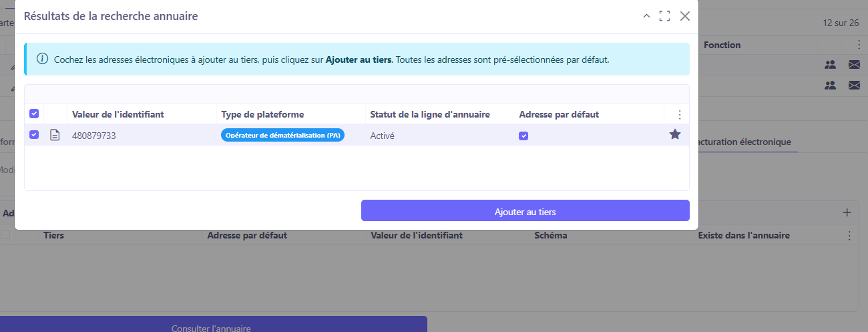Image resolution: width=868 pixels, height=332 pixels.
Task: Click the info icon in the blue banner
Action: (42, 59)
